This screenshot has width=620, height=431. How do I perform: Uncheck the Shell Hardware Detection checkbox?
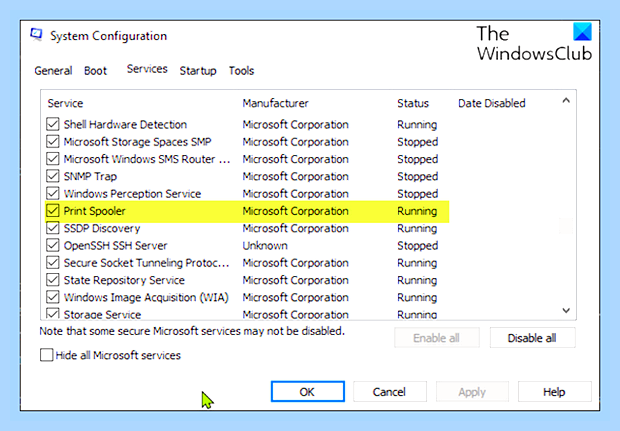pos(53,124)
